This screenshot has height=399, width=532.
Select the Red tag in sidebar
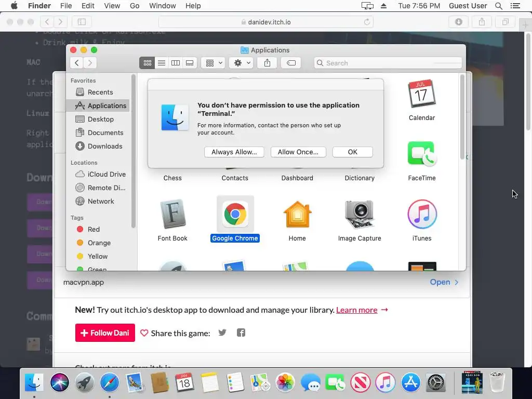click(98, 229)
